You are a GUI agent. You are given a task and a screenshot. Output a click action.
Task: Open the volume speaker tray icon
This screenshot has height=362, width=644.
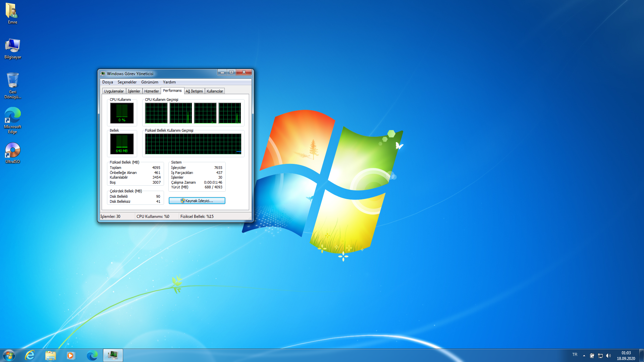coord(608,356)
